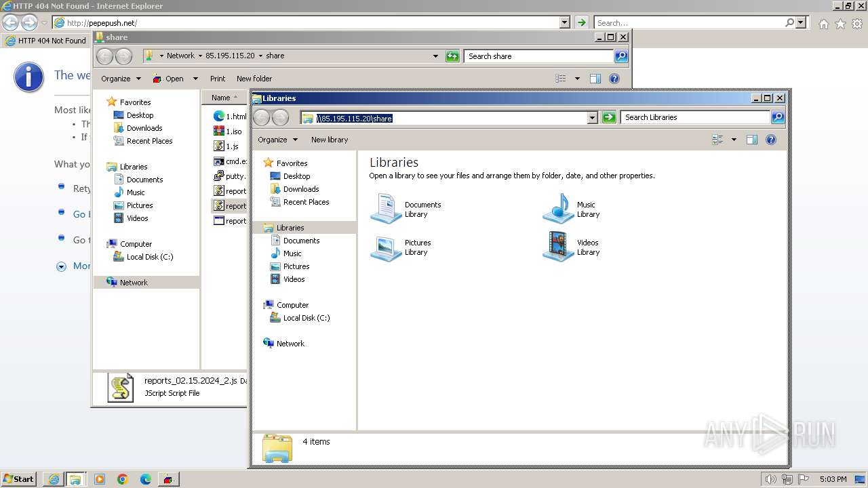Select the 1.js file in share window

(x=226, y=146)
